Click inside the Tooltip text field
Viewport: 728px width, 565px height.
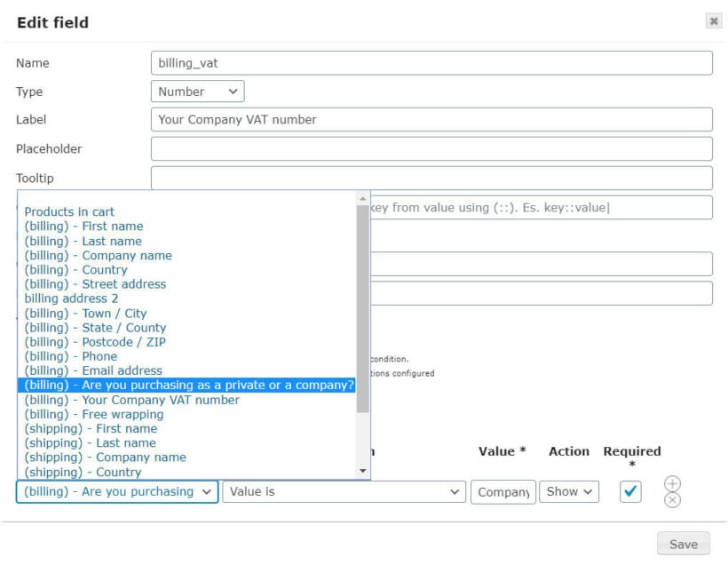[x=432, y=178]
